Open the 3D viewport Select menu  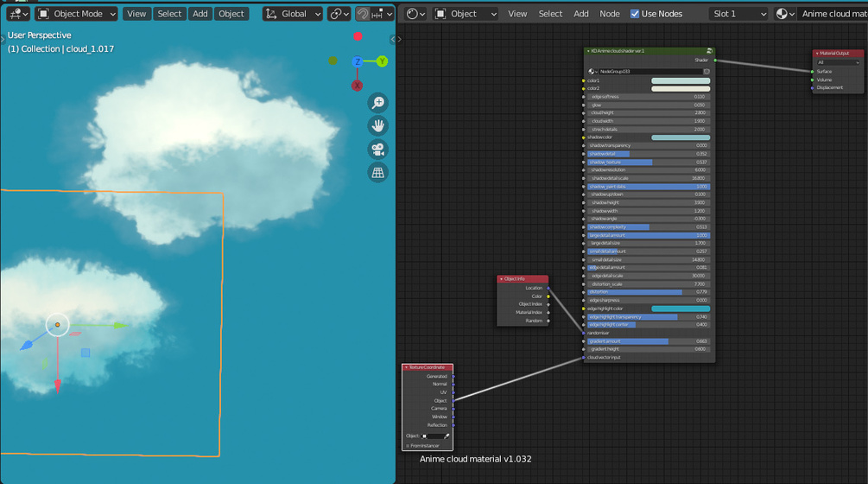(x=168, y=14)
